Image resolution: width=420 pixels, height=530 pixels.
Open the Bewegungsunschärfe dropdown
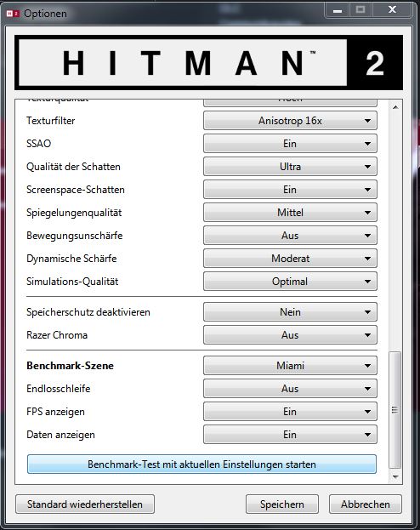point(290,236)
